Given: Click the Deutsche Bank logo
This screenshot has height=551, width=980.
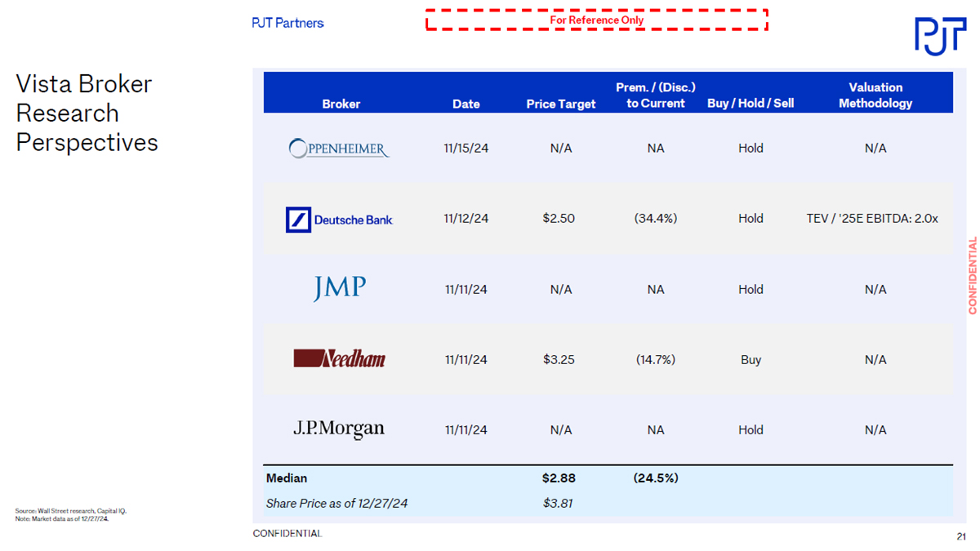Looking at the screenshot, I should tap(339, 219).
